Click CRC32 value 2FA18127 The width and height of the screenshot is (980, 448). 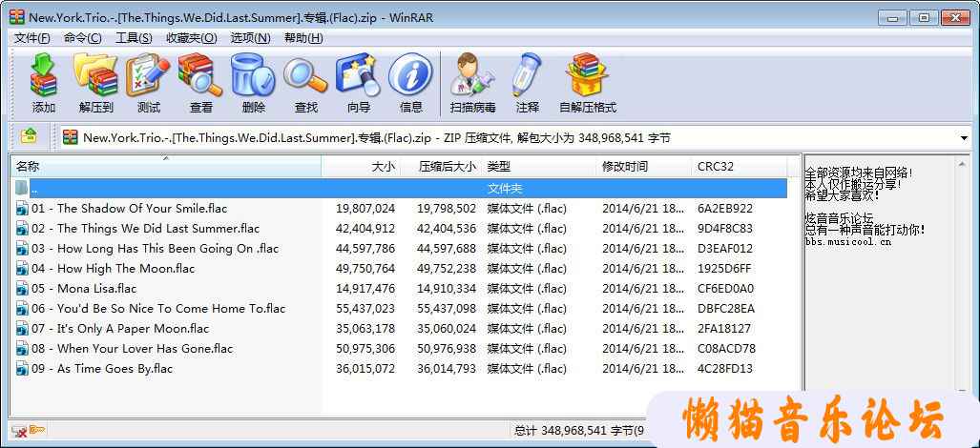724,328
